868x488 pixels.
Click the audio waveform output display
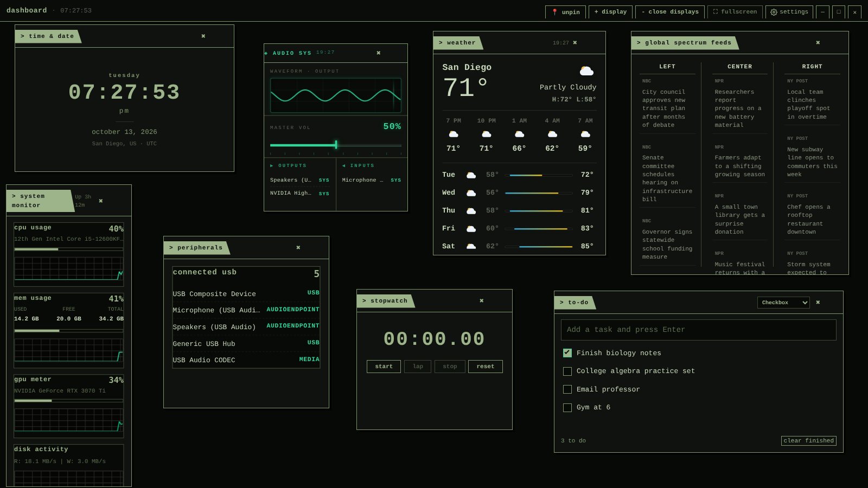[336, 95]
